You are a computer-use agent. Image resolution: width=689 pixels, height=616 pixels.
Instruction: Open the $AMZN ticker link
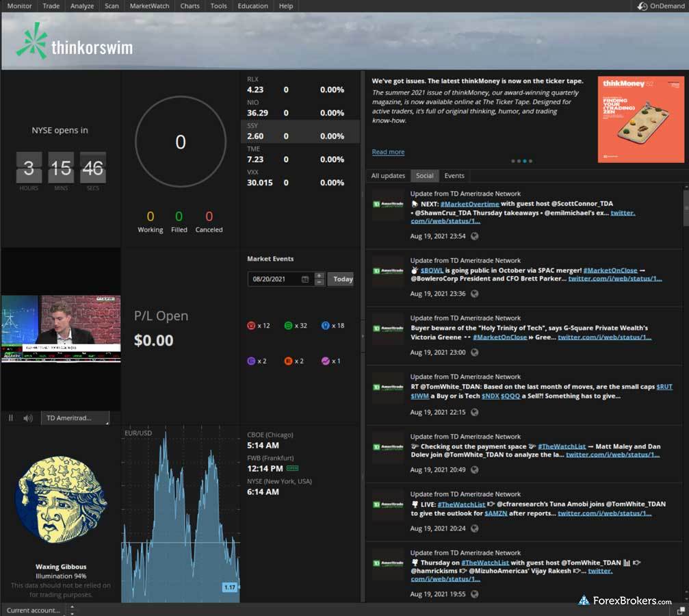pyautogui.click(x=495, y=513)
